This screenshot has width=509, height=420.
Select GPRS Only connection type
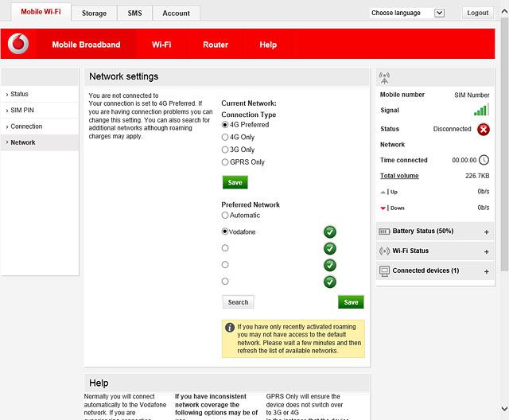click(x=225, y=161)
